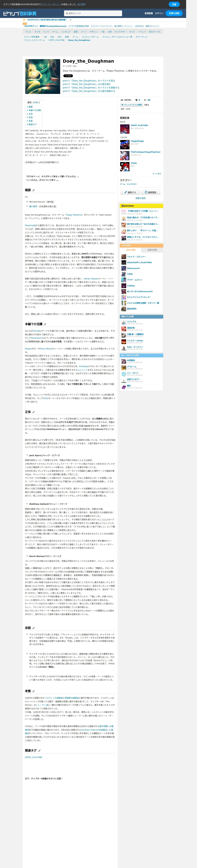The height and width of the screenshot is (868, 197).
Task: Click the X Post share button
Action: coord(68,76)
